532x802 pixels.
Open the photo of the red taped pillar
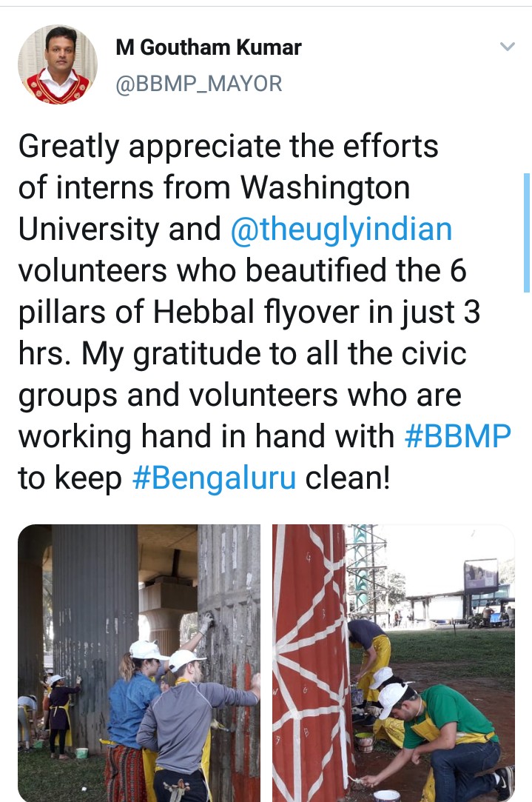pyautogui.click(x=394, y=663)
